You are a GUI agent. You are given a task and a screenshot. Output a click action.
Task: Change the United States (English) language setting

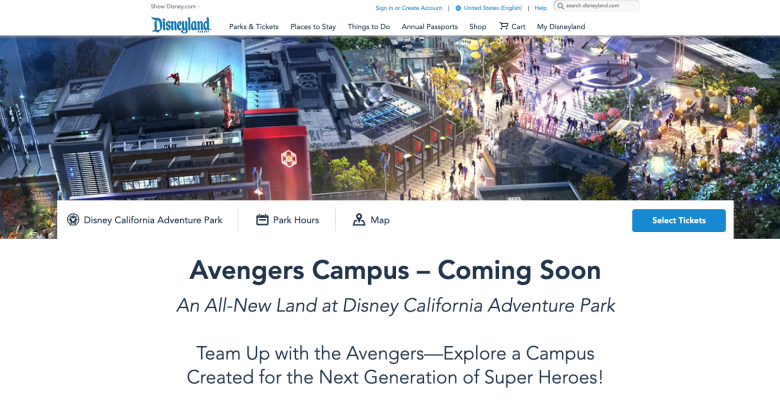492,8
